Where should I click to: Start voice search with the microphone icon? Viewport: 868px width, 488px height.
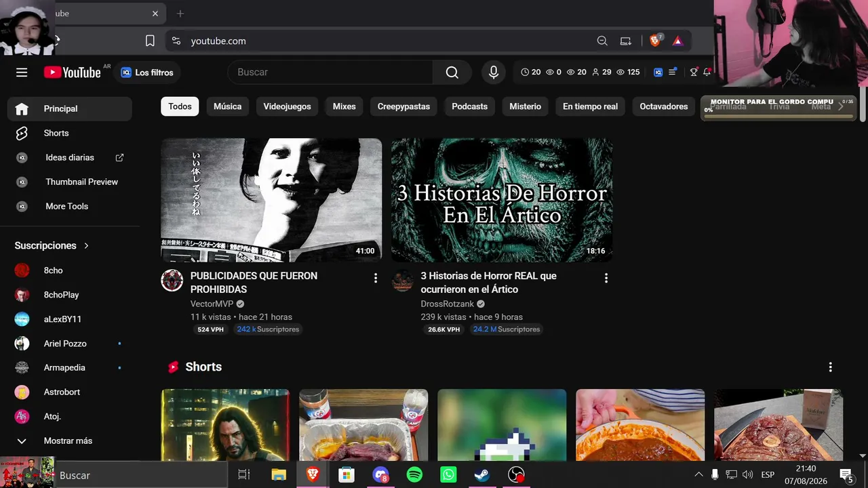(x=494, y=73)
